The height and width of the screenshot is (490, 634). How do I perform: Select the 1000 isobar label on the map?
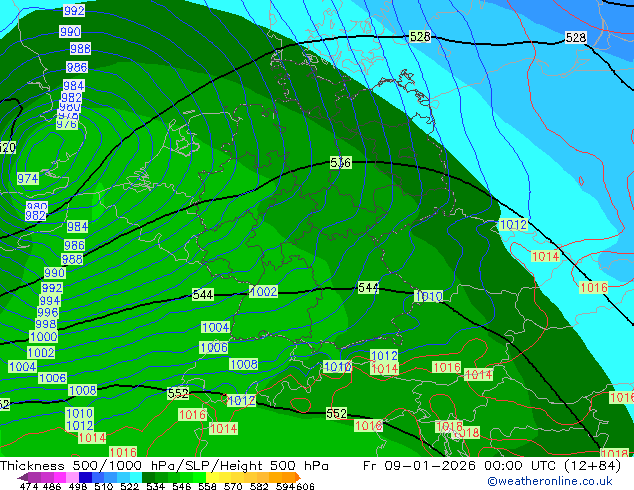click(x=44, y=336)
